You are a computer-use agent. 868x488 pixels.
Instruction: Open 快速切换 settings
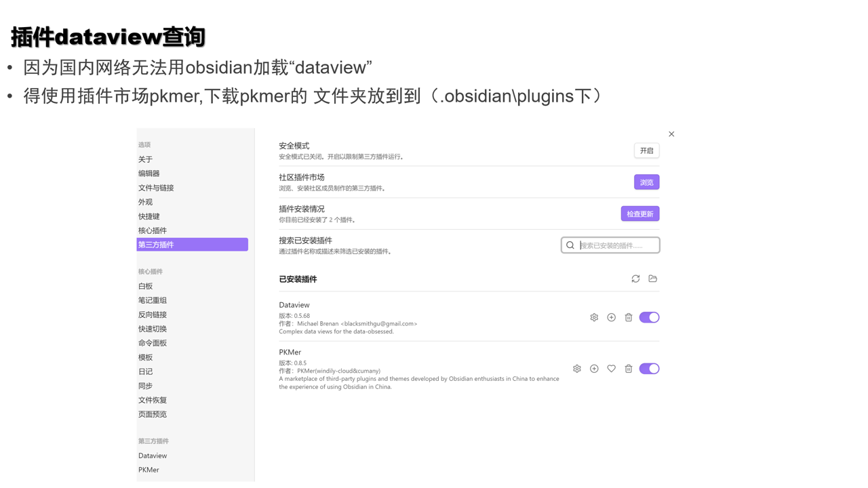coord(153,329)
